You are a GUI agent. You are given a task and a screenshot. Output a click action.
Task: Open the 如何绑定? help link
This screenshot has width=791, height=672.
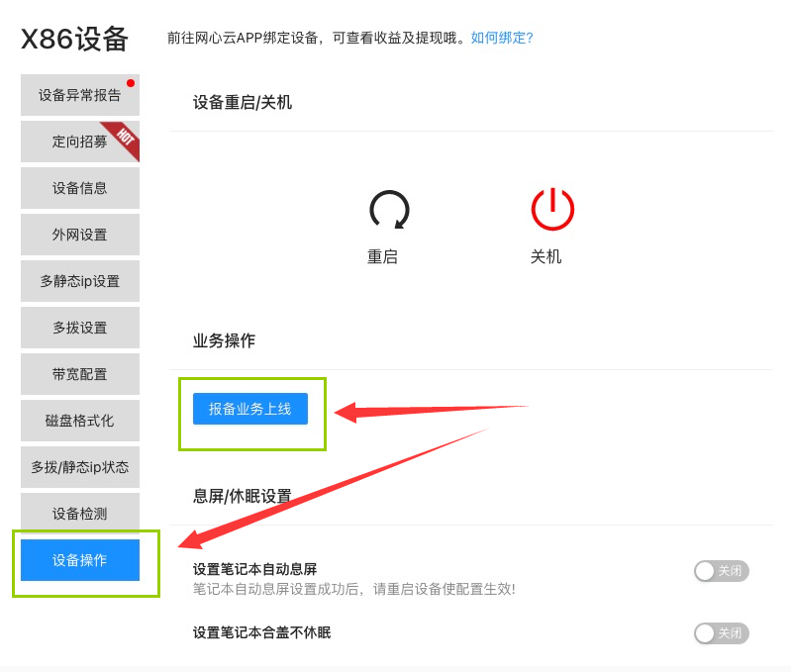click(x=502, y=38)
